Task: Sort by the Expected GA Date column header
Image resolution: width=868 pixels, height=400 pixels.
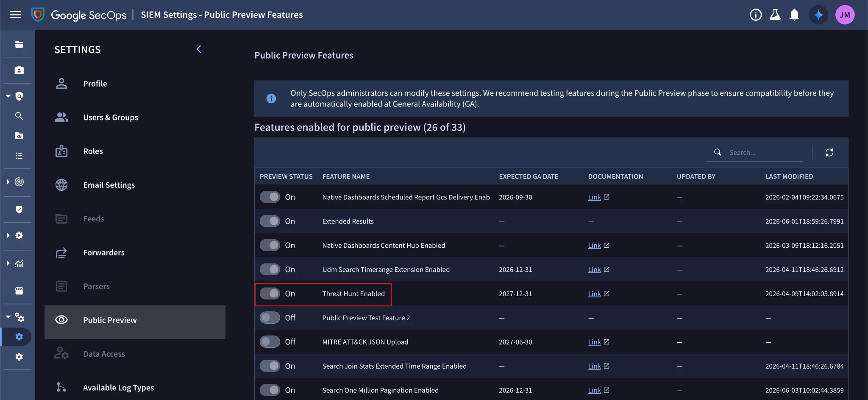Action: [529, 176]
